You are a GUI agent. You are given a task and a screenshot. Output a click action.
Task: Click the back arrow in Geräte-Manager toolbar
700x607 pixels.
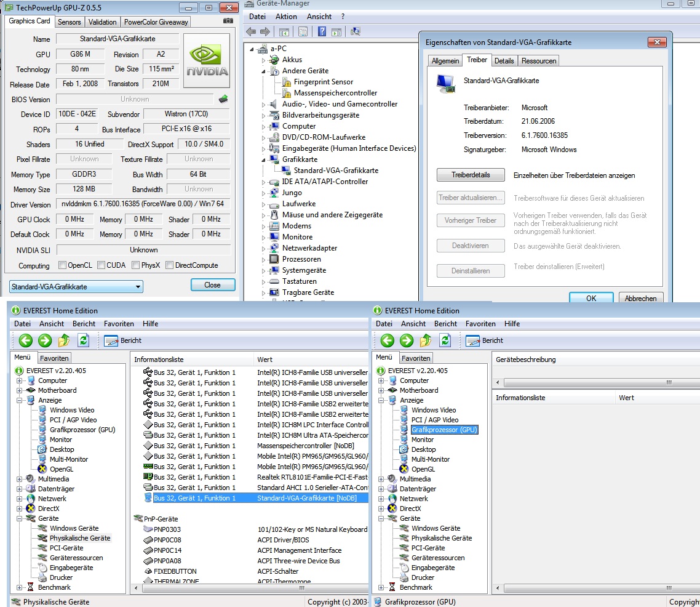pos(251,32)
